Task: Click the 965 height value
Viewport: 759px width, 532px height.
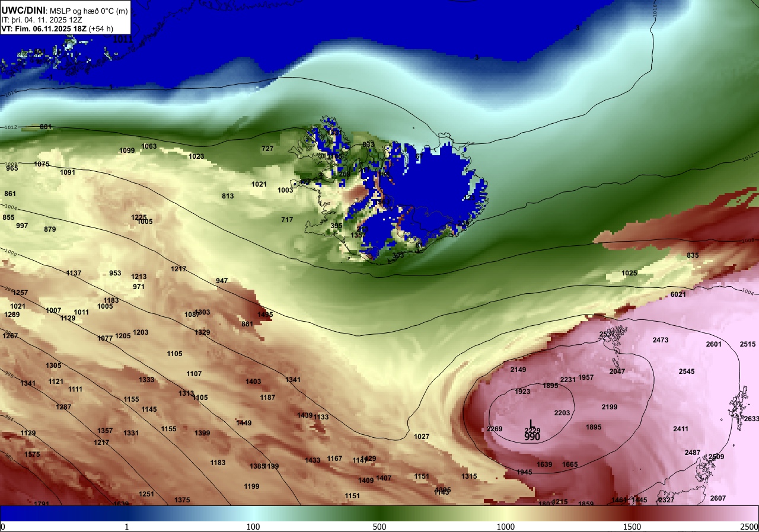Action: 12,168
